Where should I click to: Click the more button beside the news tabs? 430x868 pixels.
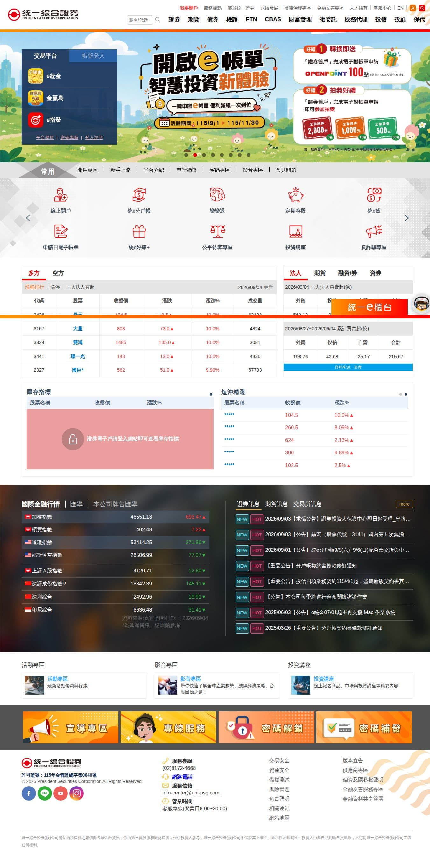click(x=405, y=504)
